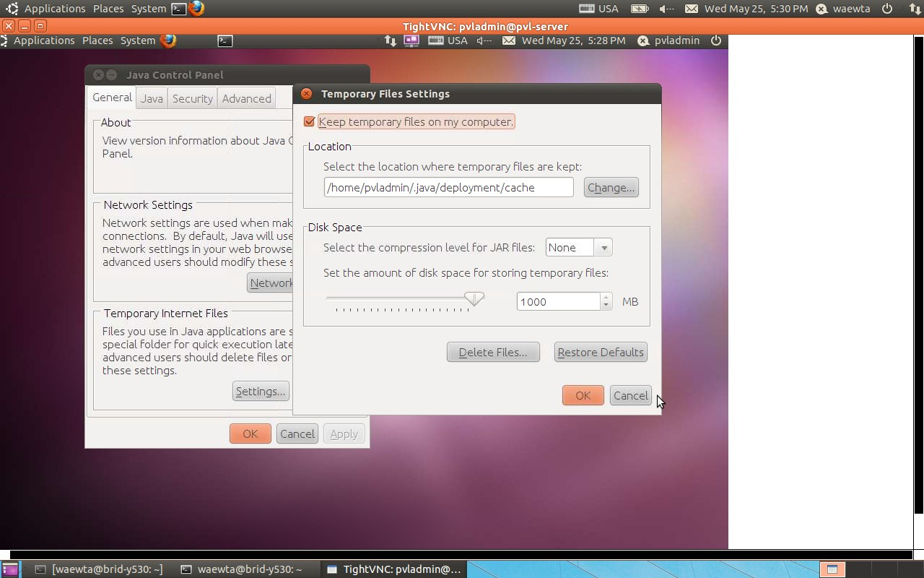This screenshot has height=578, width=924.
Task: Click local clock Wed May 25, 5:30 PM
Action: click(756, 9)
